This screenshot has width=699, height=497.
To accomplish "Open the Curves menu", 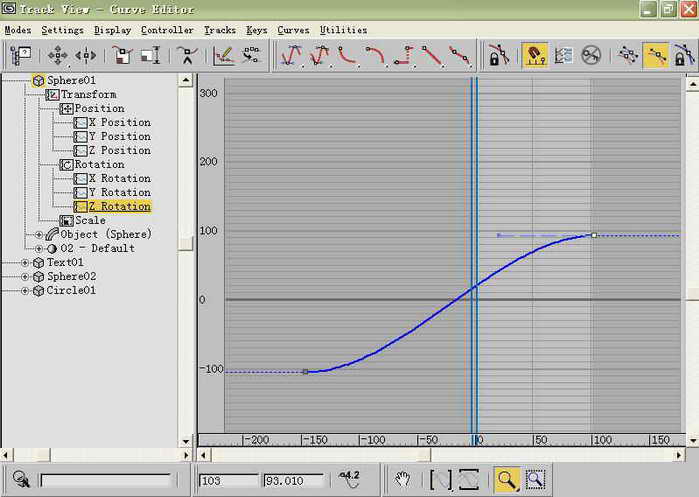I will tap(293, 30).
